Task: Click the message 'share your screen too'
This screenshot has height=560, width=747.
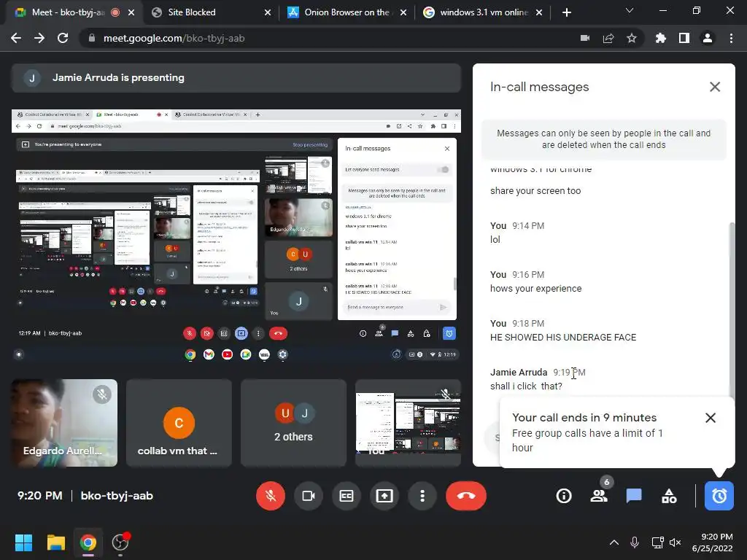Action: [x=535, y=191]
